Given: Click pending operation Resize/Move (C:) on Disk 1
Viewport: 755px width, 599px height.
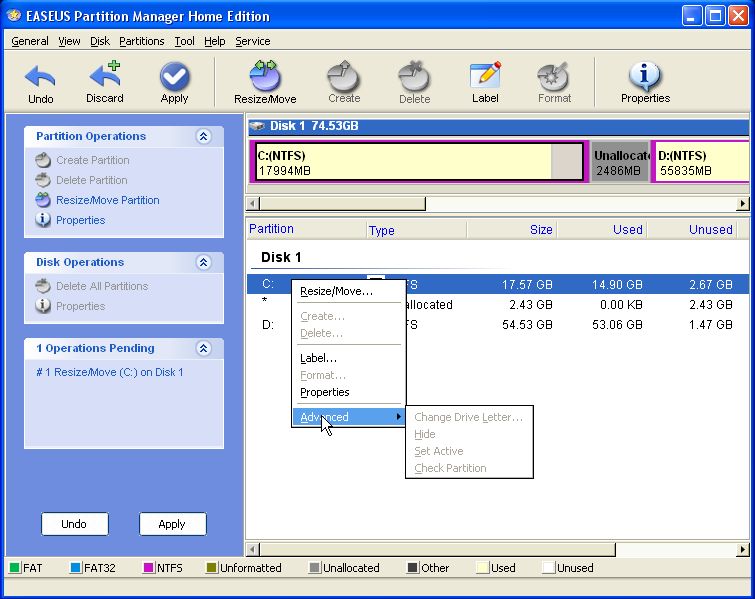Looking at the screenshot, I should pos(110,372).
